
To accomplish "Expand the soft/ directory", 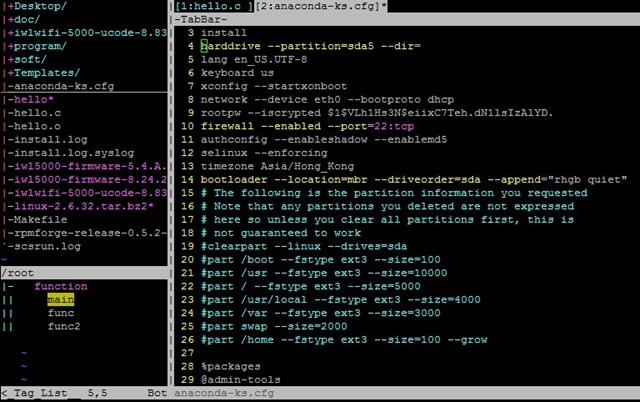I will click(27, 60).
